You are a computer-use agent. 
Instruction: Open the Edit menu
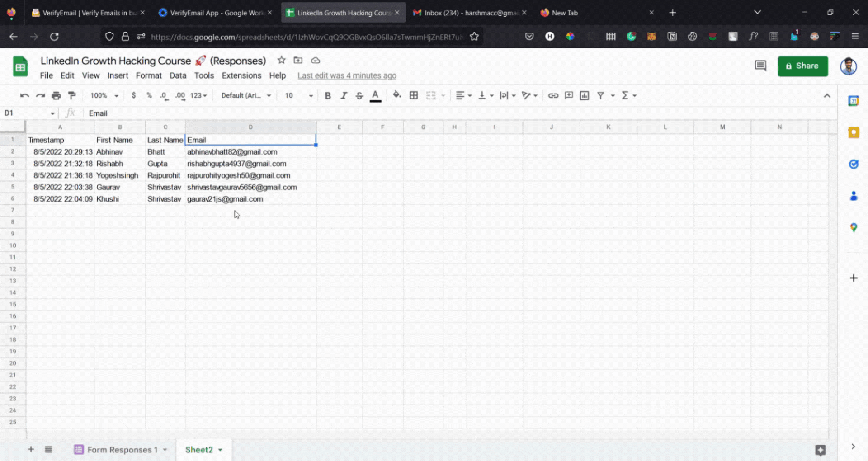[67, 75]
